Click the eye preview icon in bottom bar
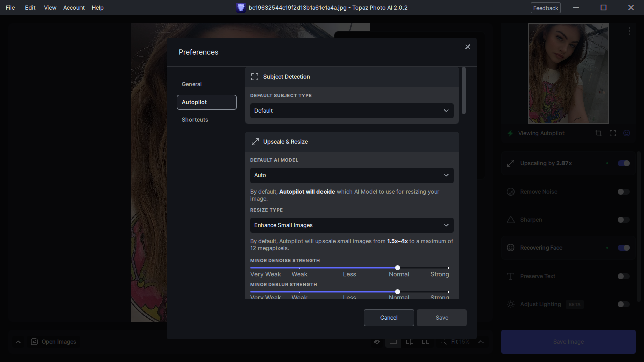644x362 pixels. click(377, 342)
